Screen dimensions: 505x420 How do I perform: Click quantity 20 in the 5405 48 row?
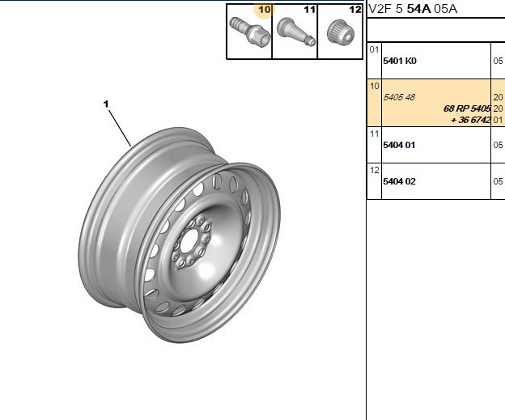(x=498, y=97)
